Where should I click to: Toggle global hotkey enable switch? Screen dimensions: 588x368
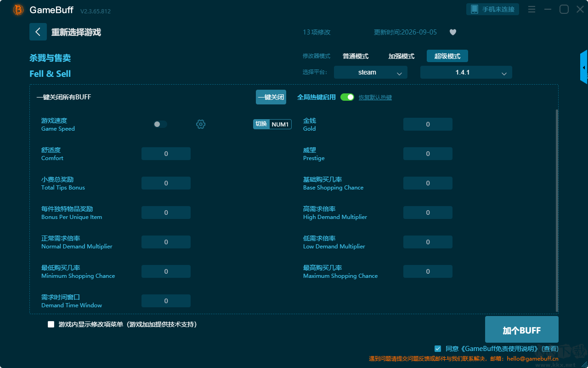coord(347,97)
